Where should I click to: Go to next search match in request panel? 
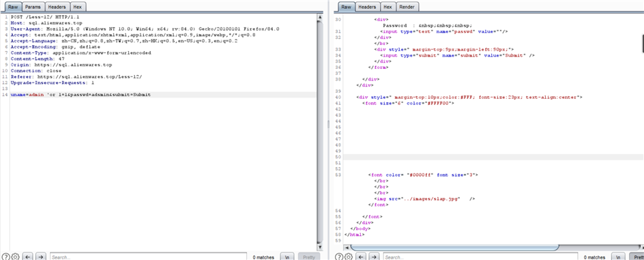(x=41, y=257)
